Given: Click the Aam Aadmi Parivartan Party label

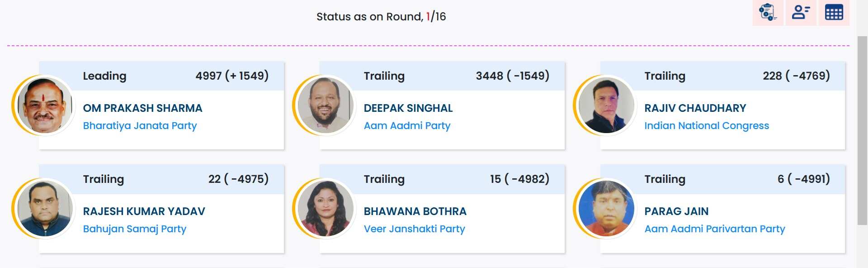Looking at the screenshot, I should pos(714,229).
